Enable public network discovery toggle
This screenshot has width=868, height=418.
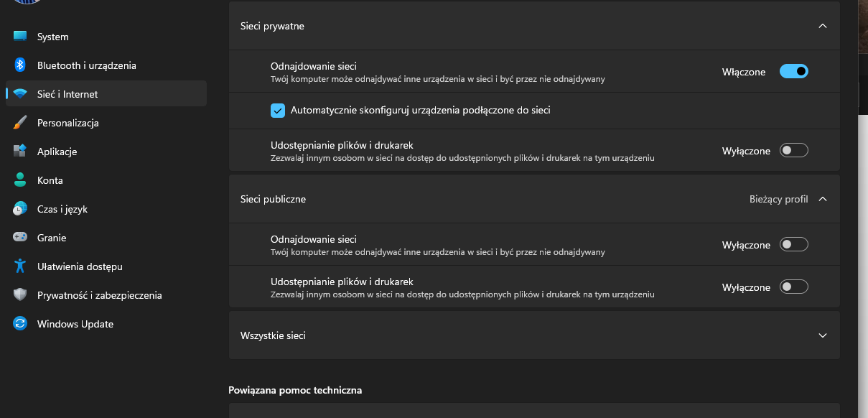[793, 245]
